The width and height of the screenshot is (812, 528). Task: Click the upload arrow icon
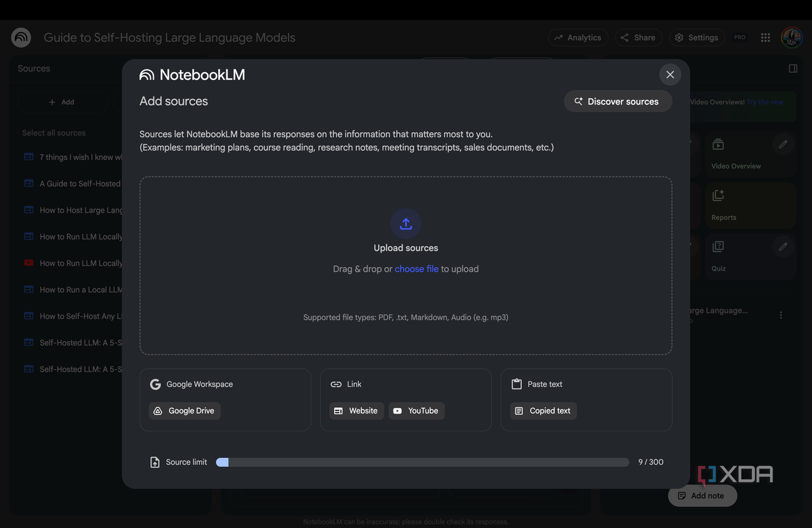406,223
